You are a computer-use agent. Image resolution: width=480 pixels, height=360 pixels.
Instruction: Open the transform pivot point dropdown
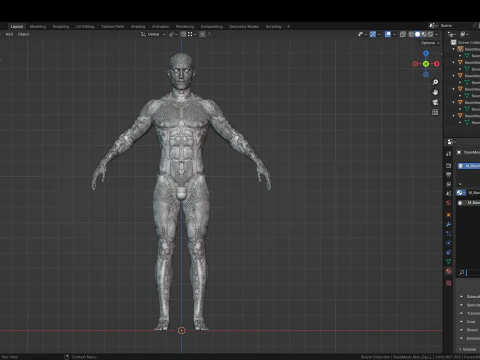pyautogui.click(x=173, y=34)
